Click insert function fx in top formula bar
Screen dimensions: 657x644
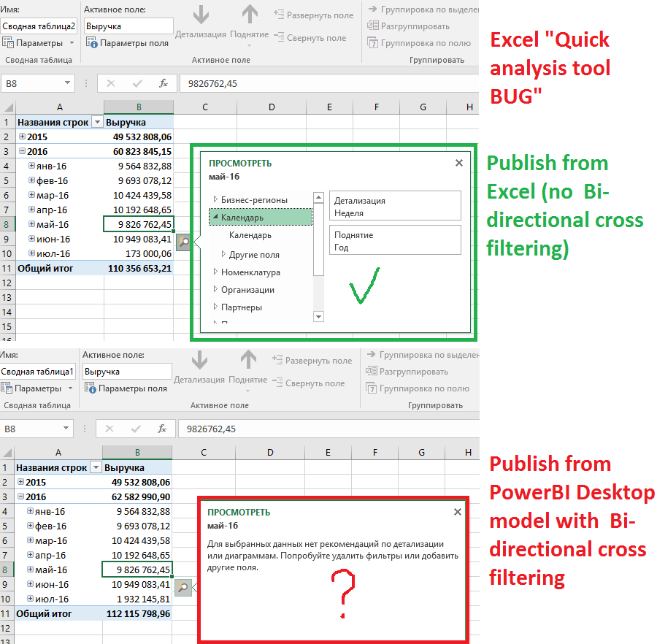[164, 83]
